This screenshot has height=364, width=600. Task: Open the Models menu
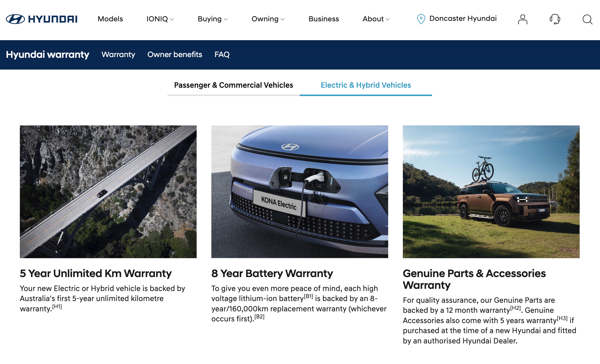(x=110, y=19)
